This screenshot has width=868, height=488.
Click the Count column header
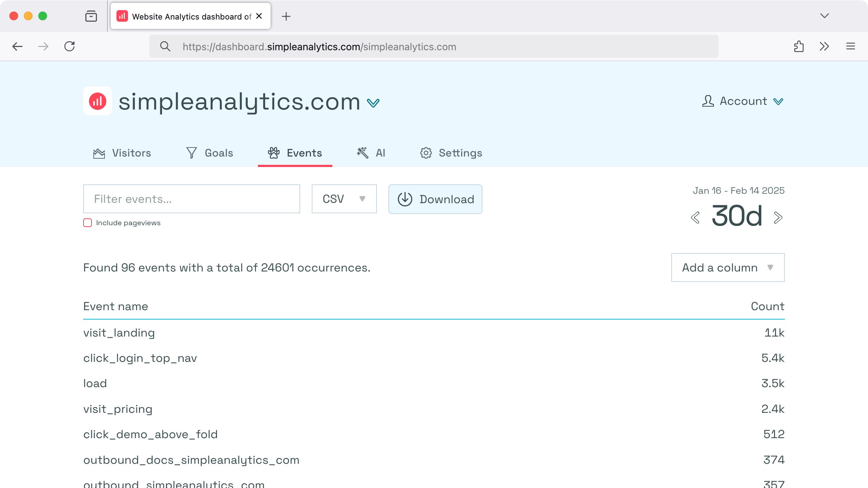point(767,306)
